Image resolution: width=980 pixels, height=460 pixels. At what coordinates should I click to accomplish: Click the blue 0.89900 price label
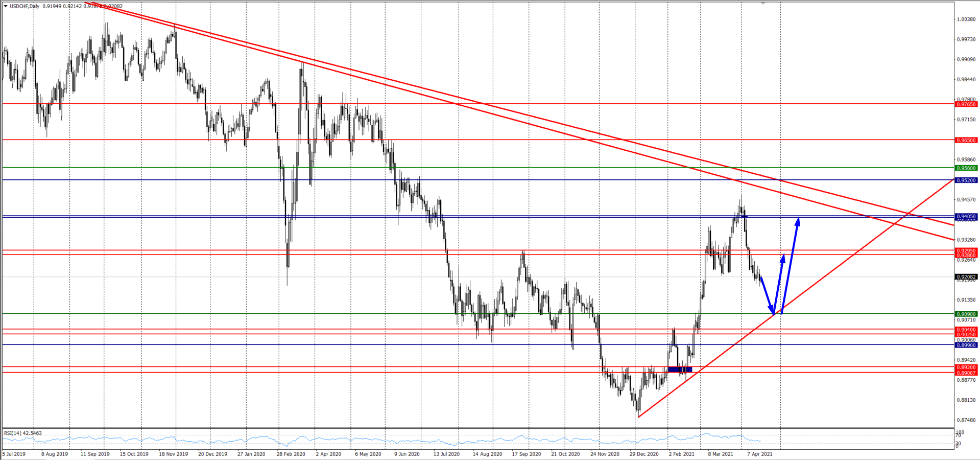(966, 346)
